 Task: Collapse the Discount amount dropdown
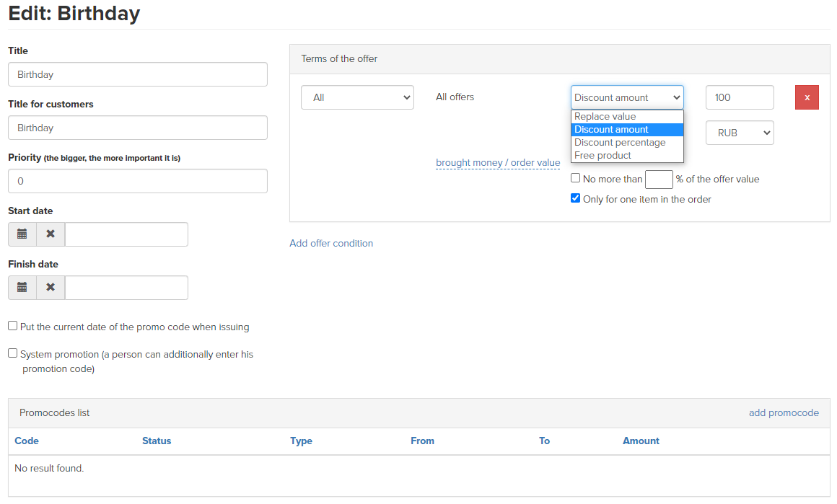627,97
